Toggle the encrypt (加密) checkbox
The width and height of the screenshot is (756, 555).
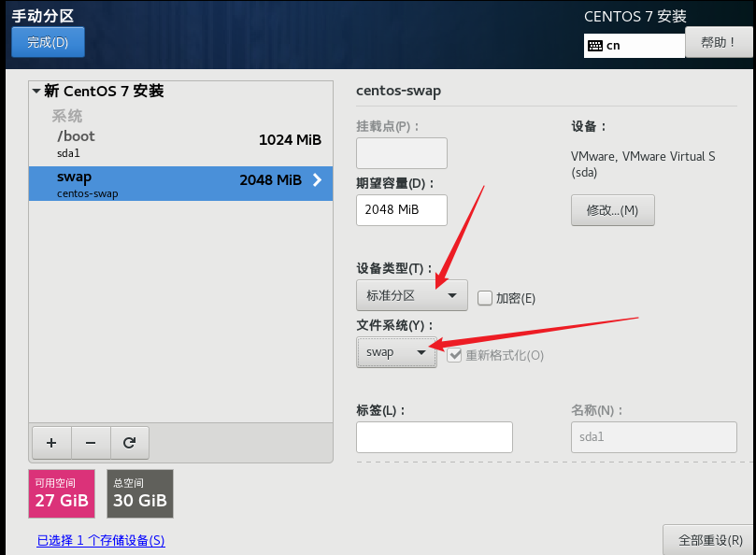pyautogui.click(x=485, y=298)
